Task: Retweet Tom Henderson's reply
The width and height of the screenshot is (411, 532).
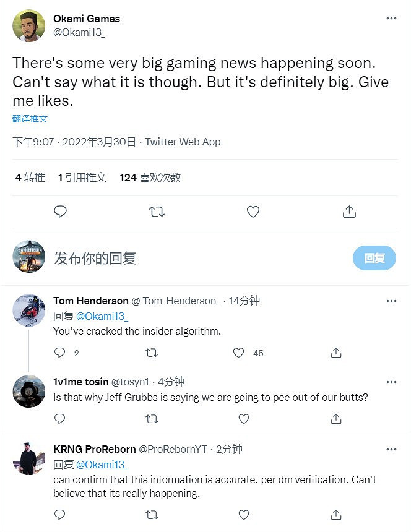Action: pos(152,353)
